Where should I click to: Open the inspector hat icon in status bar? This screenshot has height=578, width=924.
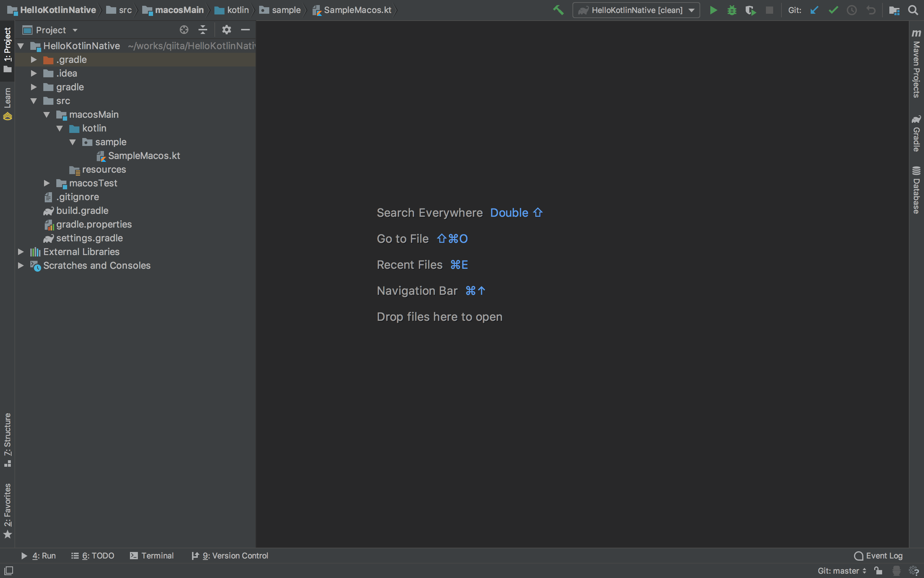pyautogui.click(x=897, y=570)
